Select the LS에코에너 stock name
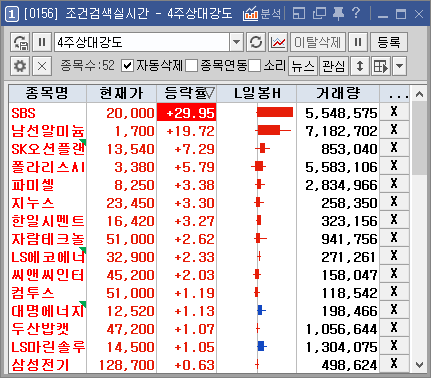The height and width of the screenshot is (378, 431). [x=48, y=257]
